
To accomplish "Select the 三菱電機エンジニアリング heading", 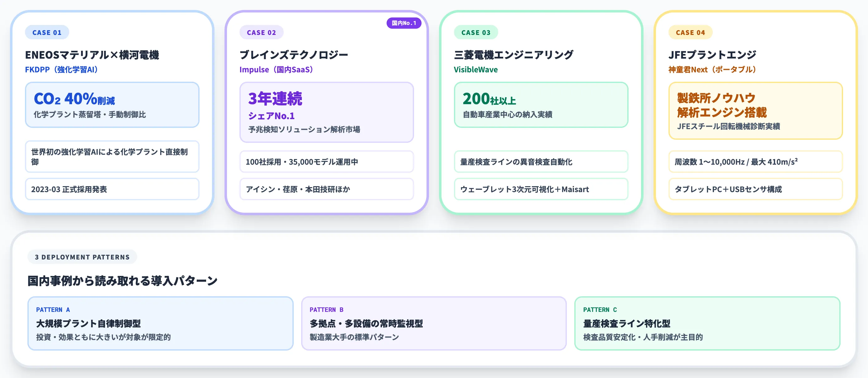I will click(513, 55).
